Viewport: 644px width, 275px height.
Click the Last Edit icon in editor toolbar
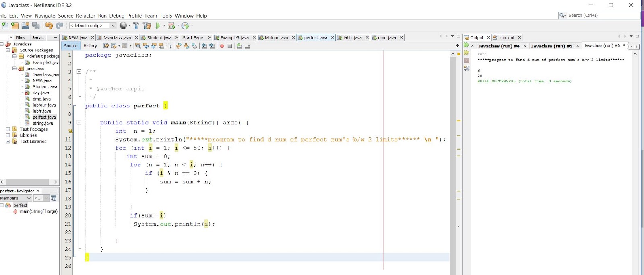coord(106,46)
